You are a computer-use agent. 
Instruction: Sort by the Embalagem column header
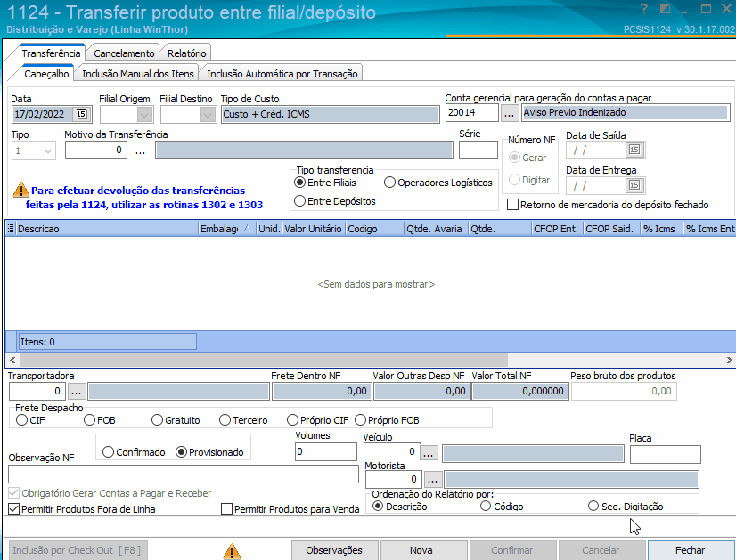click(x=226, y=229)
